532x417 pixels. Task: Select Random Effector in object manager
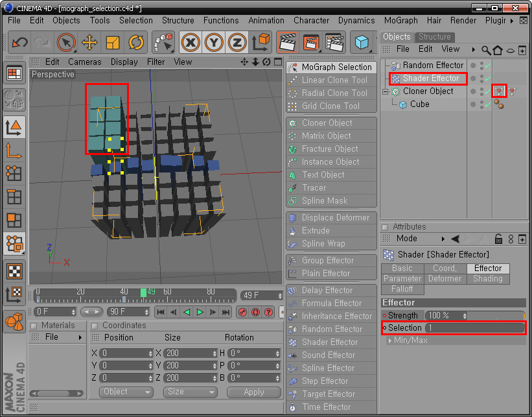pos(433,65)
